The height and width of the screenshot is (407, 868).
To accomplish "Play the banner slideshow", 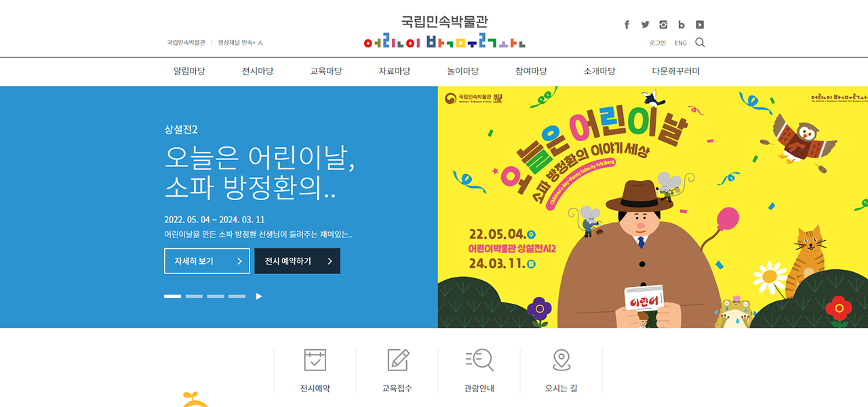I will (x=258, y=296).
